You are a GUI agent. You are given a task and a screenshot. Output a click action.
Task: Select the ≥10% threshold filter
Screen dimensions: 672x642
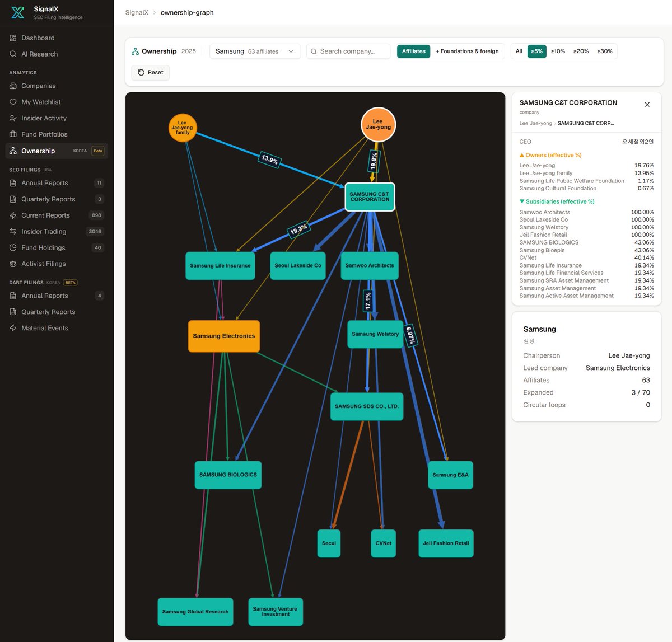[x=558, y=51]
